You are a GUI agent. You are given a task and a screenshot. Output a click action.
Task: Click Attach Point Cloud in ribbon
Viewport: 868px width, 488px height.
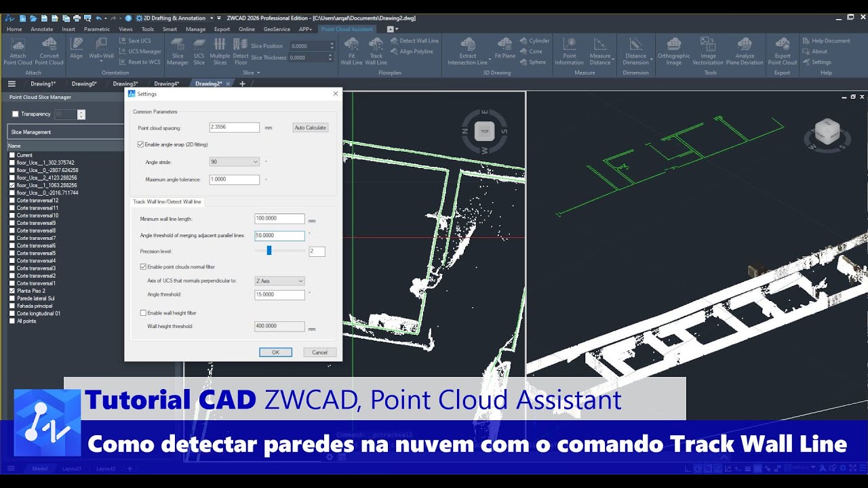point(18,51)
